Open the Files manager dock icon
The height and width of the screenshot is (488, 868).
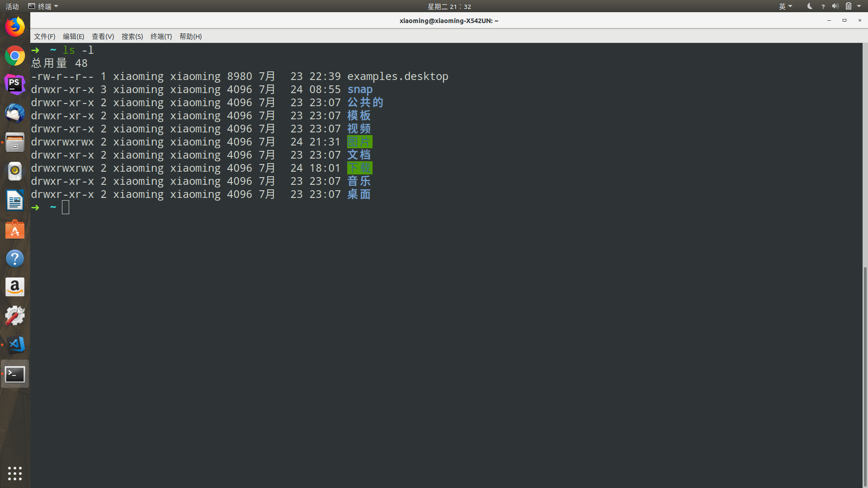tap(15, 142)
